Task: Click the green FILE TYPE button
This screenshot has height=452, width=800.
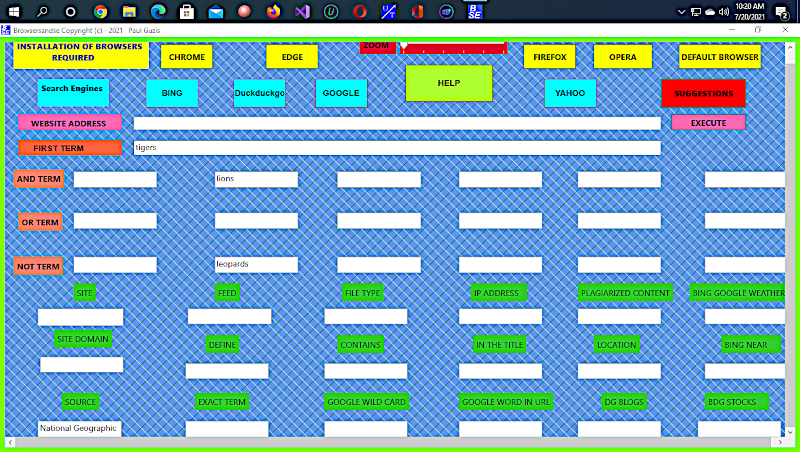Action: [x=362, y=293]
